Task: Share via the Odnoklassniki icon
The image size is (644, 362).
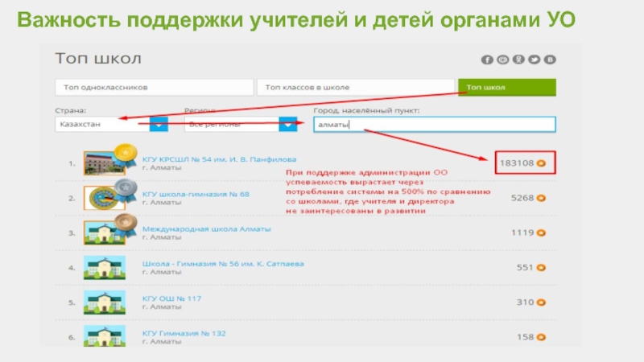Action: pyautogui.click(x=518, y=60)
